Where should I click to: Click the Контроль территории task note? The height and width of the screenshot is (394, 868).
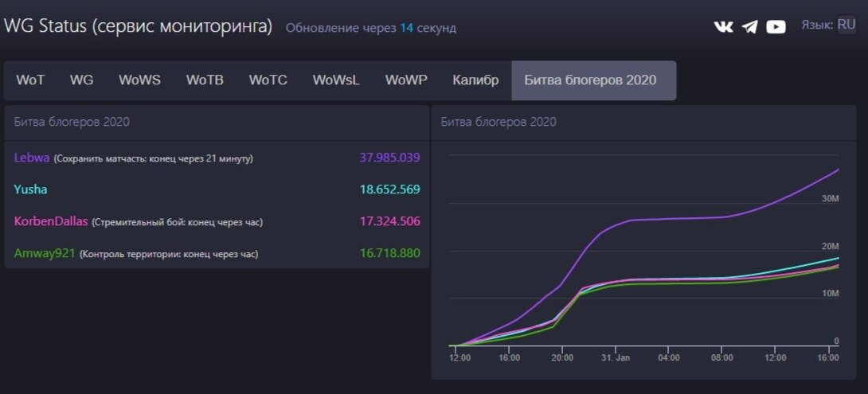click(169, 255)
